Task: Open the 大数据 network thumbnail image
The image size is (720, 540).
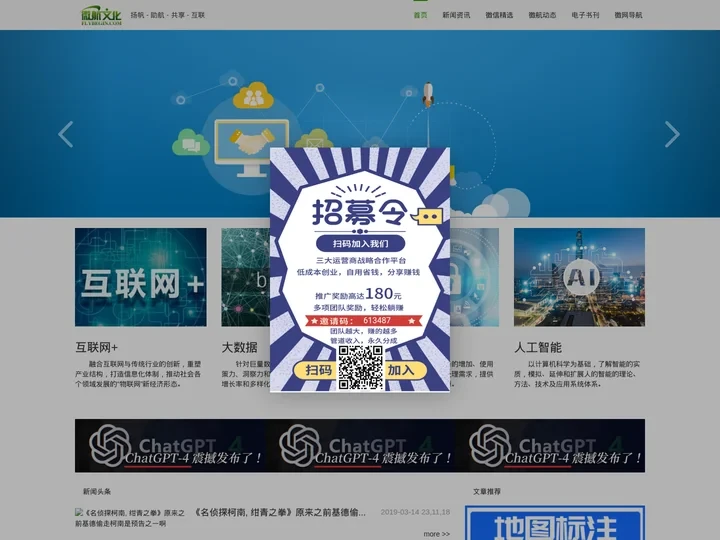Action: click(x=245, y=277)
